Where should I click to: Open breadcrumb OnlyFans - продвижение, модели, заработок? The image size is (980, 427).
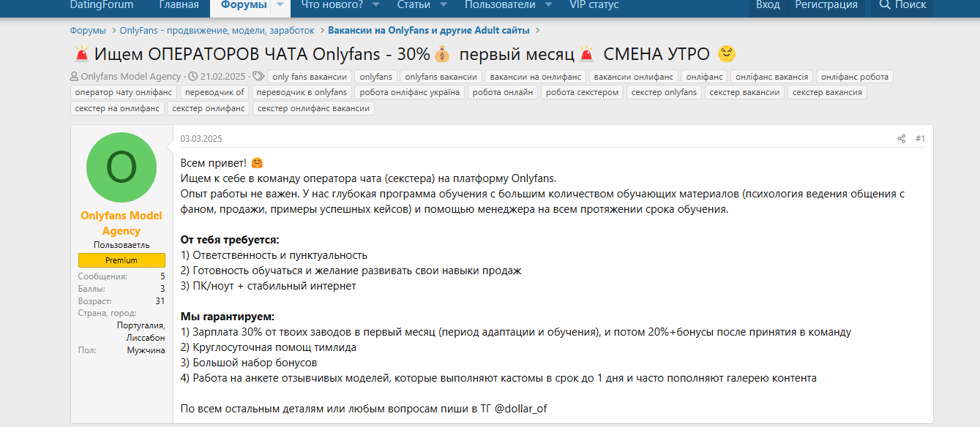point(217,31)
